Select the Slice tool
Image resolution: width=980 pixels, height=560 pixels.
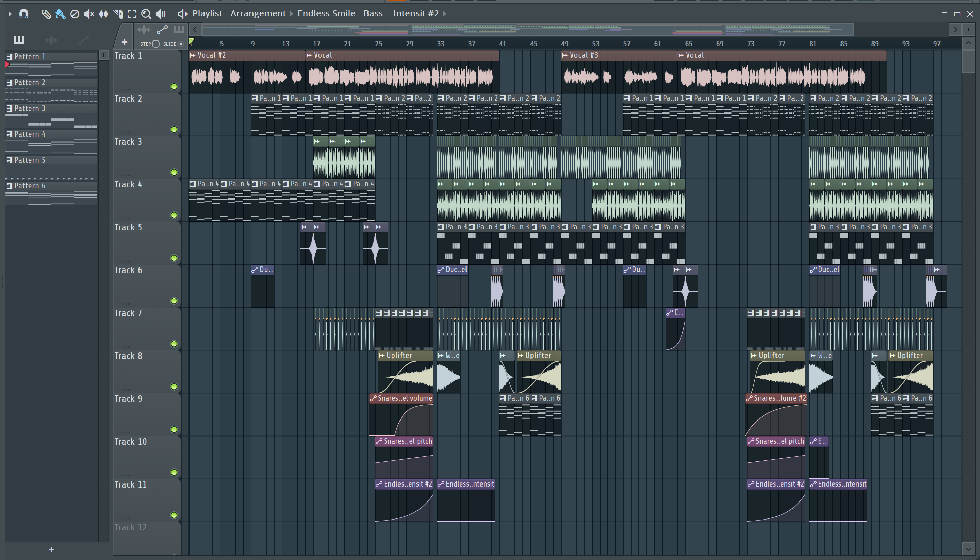pos(118,14)
